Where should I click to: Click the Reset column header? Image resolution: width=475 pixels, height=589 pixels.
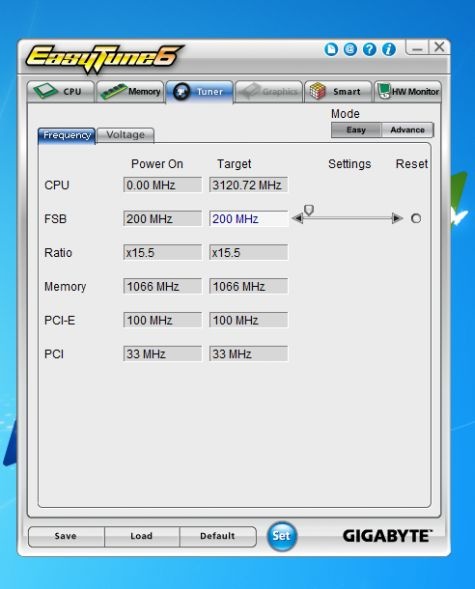click(x=412, y=164)
